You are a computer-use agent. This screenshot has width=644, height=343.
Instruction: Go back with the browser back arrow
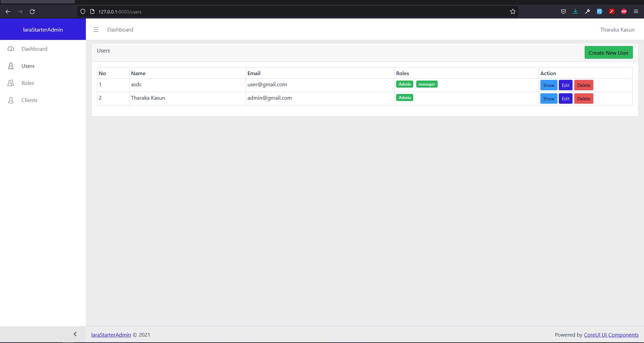8,11
